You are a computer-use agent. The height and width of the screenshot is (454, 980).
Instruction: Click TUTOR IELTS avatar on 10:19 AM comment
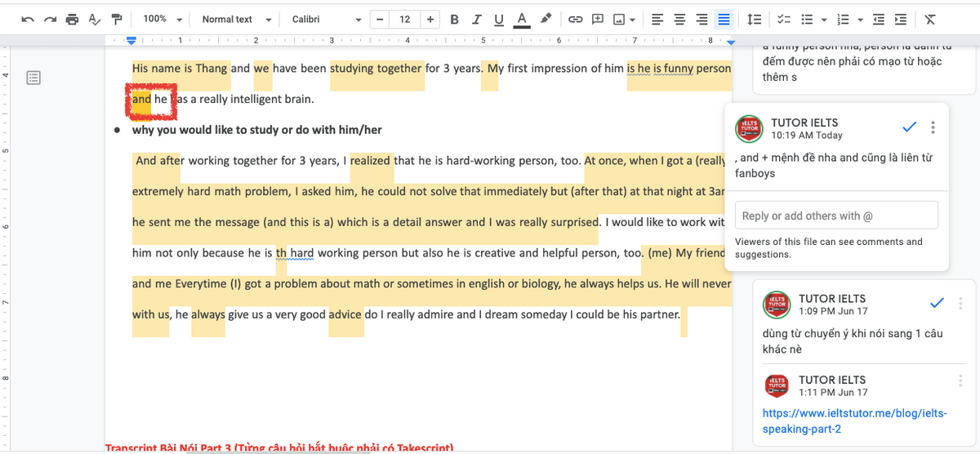pos(749,129)
